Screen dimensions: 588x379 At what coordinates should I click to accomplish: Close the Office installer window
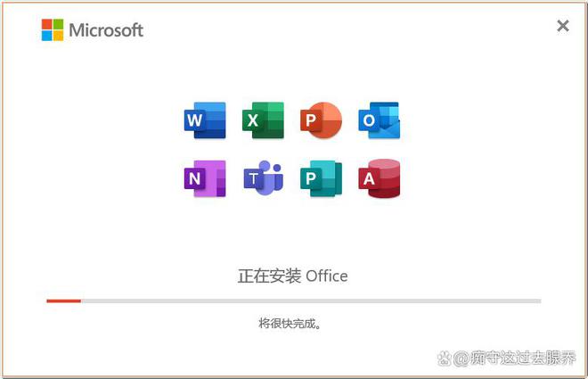click(x=563, y=26)
